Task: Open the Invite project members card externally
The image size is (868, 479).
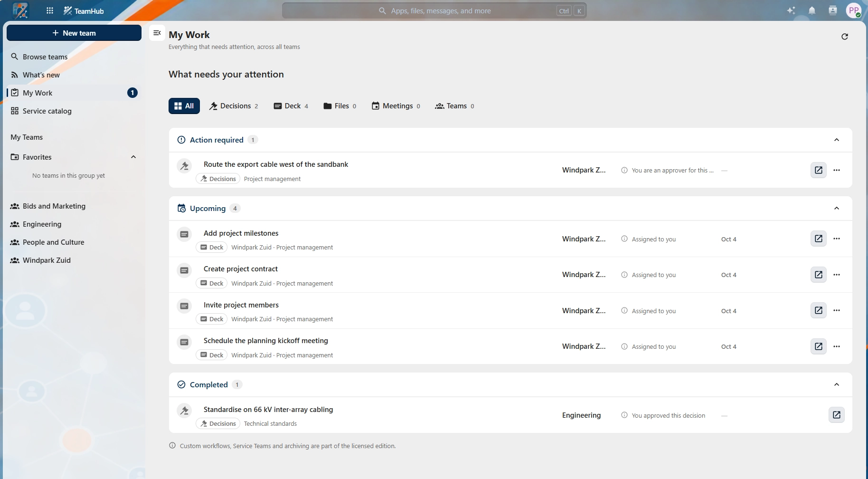Action: coord(819,310)
